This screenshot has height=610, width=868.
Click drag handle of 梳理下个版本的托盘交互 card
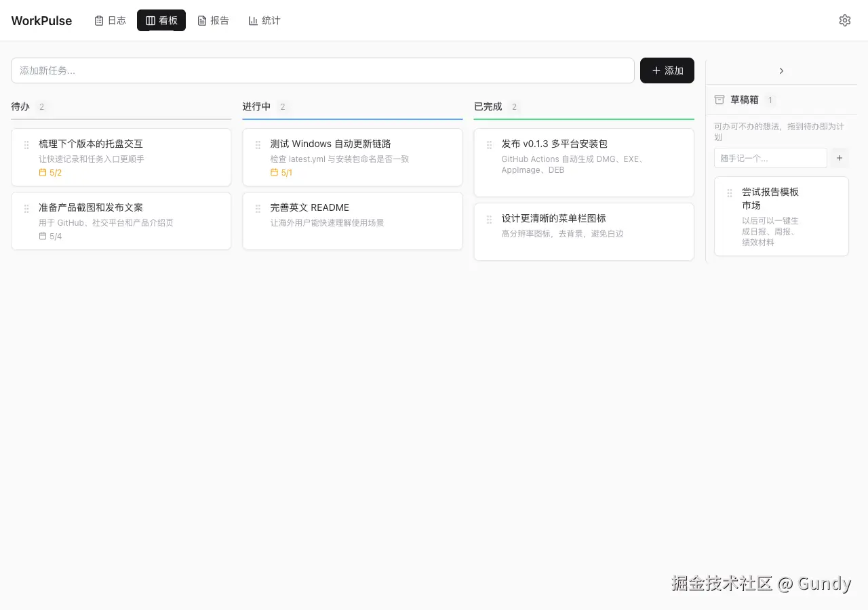[x=26, y=144]
